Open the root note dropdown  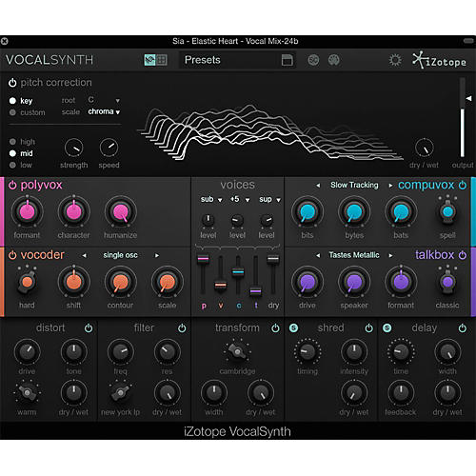[x=104, y=100]
